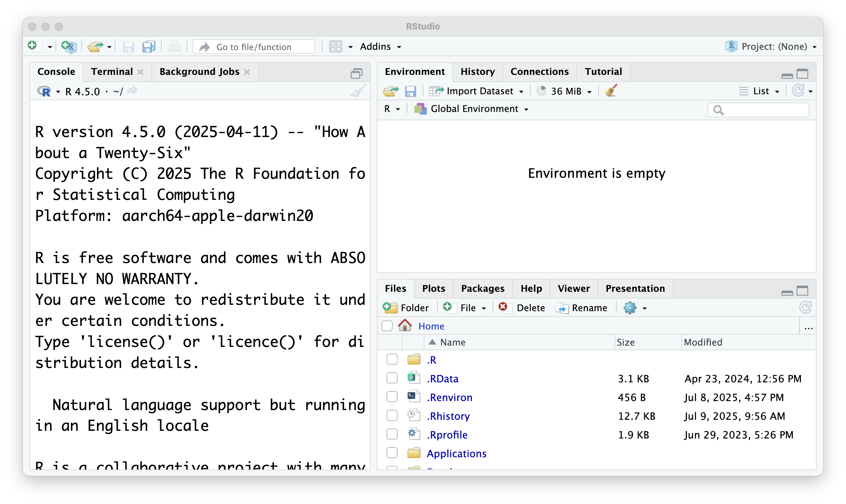Check the .RData file checkbox

pos(392,378)
